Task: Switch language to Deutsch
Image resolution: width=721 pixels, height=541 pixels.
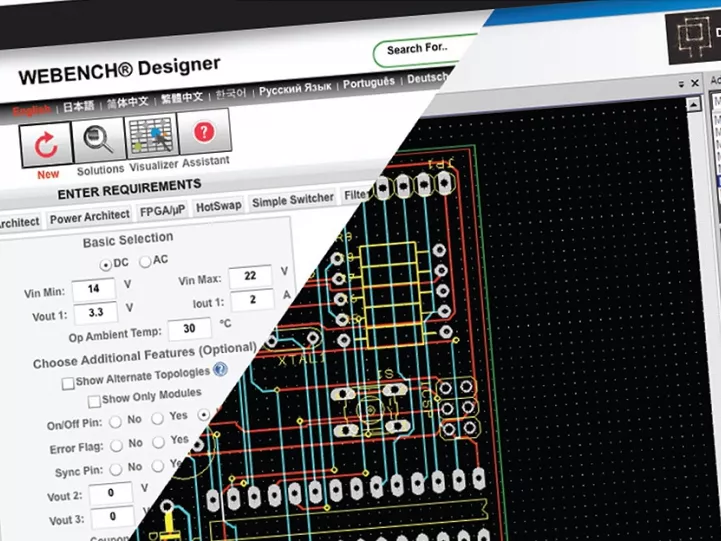Action: [x=427, y=78]
